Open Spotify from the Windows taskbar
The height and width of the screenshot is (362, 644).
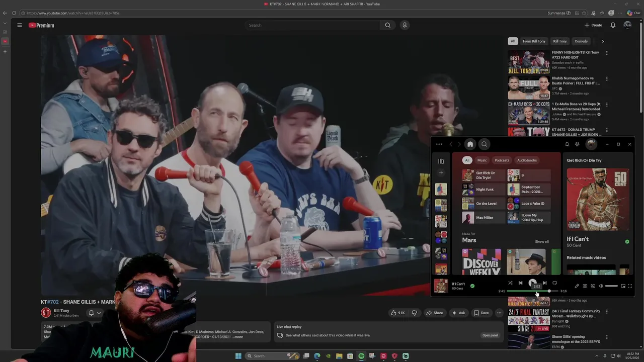pos(361,356)
